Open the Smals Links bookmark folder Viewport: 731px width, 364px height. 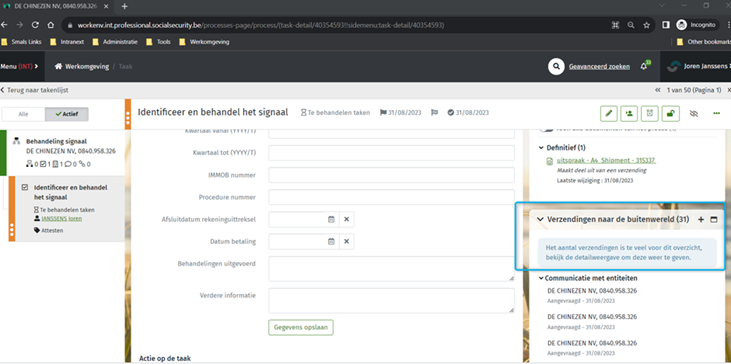coord(21,42)
